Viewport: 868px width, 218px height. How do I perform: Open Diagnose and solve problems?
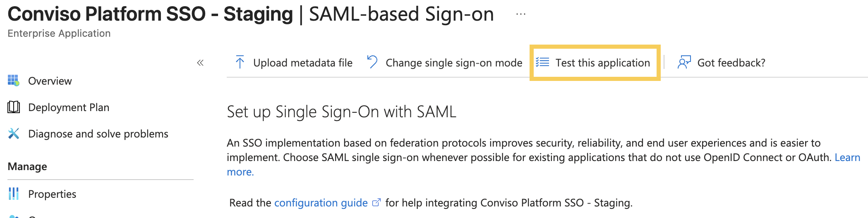point(98,134)
